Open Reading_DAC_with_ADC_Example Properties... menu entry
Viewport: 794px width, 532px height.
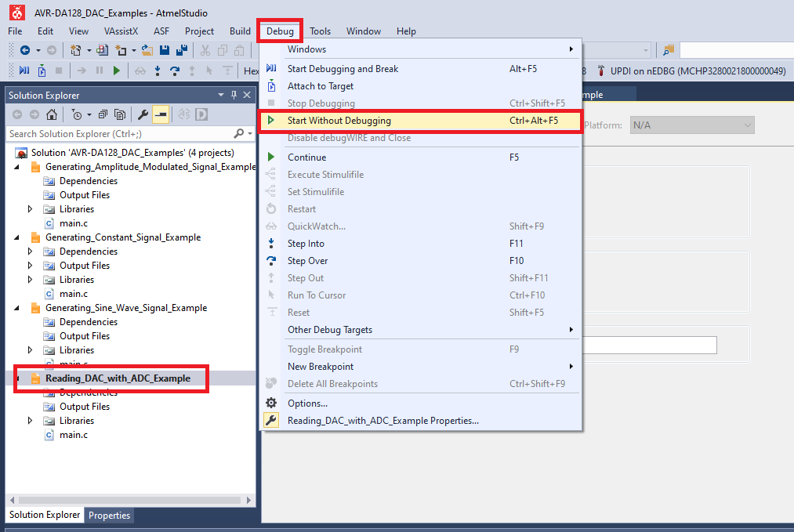(x=420, y=421)
